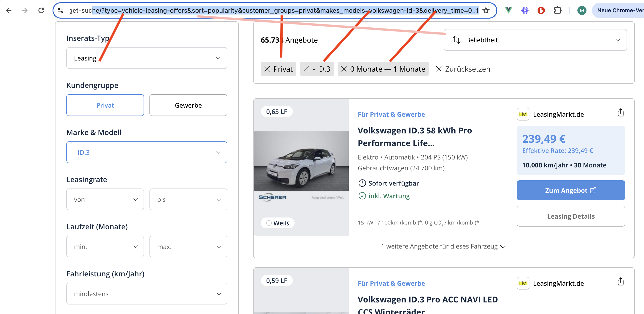This screenshot has height=314, width=644.
Task: Remove the 0 Monate — 1 Monate chip
Action: (x=344, y=69)
